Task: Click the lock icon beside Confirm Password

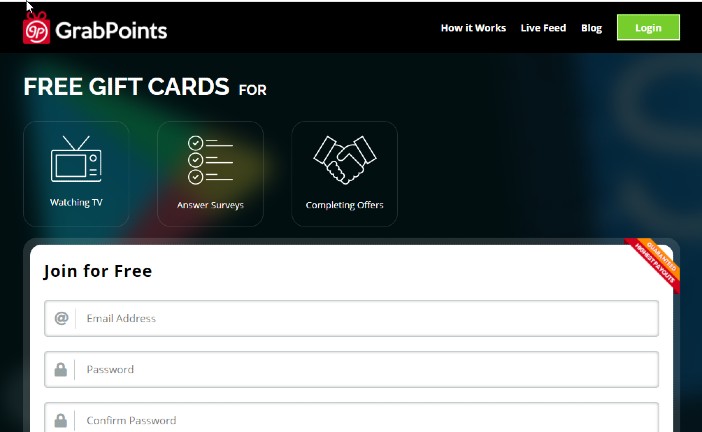Action: [x=60, y=420]
